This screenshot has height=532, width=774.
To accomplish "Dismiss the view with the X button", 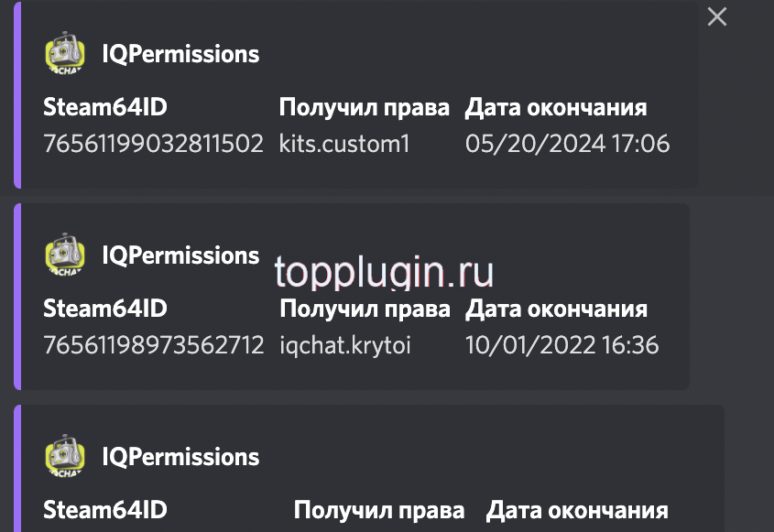I will pyautogui.click(x=716, y=16).
